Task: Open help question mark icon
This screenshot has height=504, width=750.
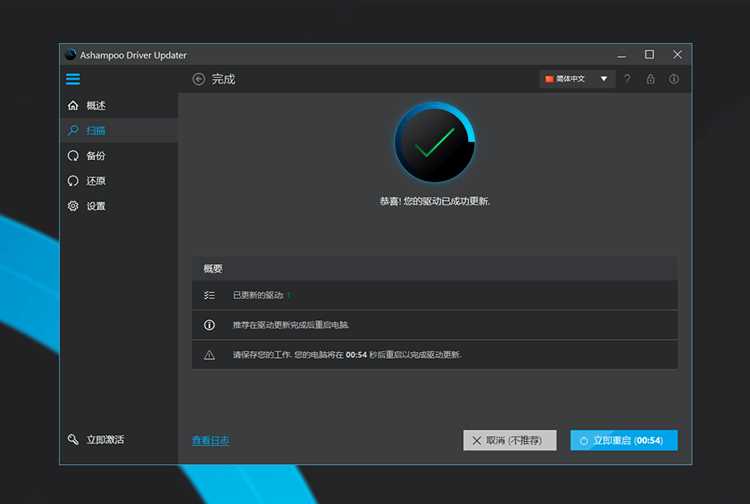Action: pos(627,79)
